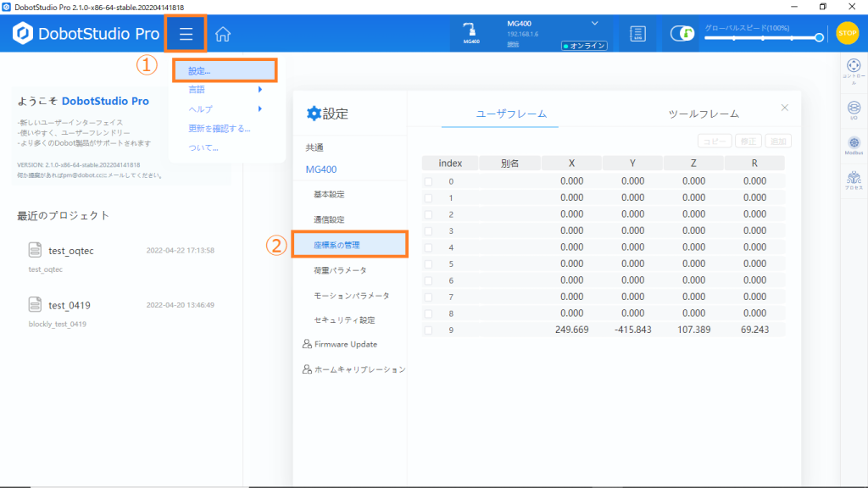Click X value 249.669 in row 9

(572, 330)
